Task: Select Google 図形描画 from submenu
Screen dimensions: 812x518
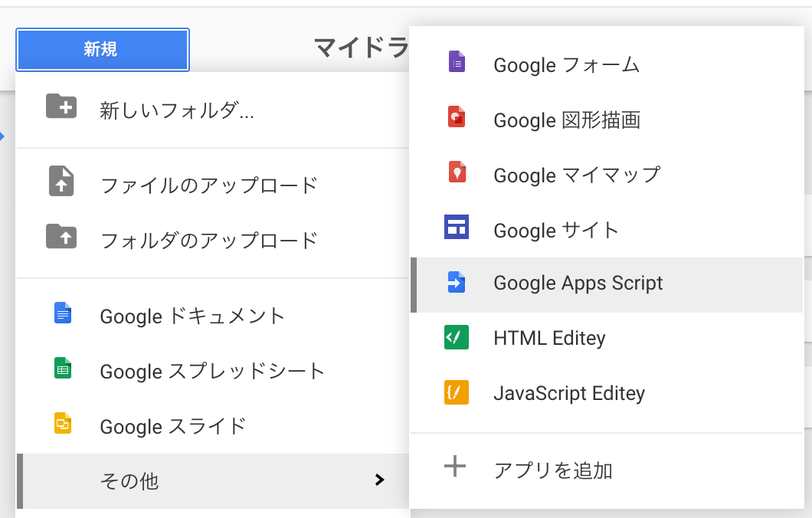Action: click(607, 120)
